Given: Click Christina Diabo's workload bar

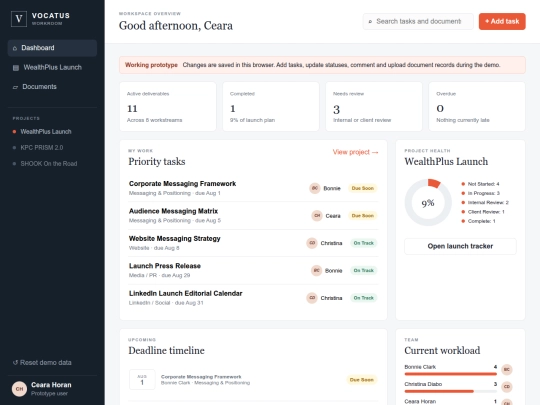Looking at the screenshot, I should coord(450,391).
